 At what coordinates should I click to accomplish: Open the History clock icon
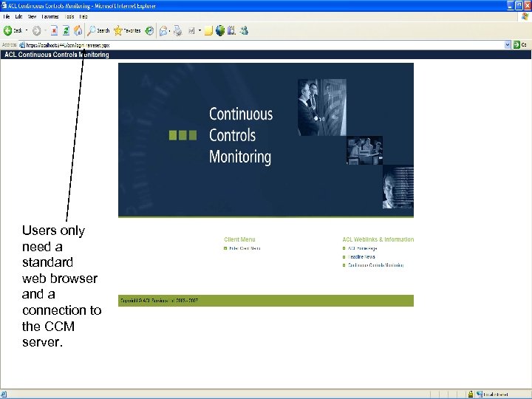(x=149, y=31)
